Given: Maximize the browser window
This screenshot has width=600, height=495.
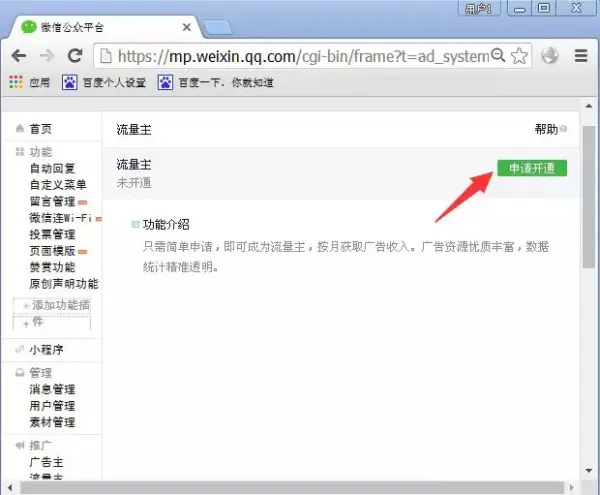Looking at the screenshot, I should (x=543, y=8).
